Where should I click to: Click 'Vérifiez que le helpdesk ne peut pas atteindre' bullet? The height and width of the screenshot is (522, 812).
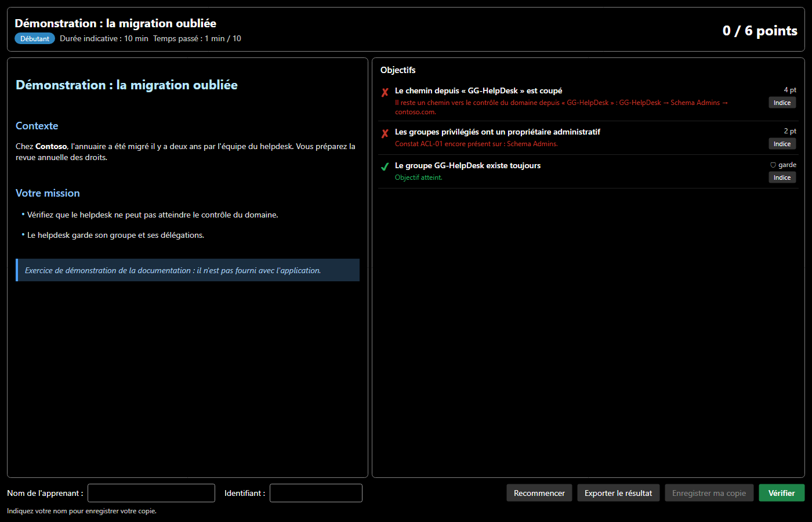(153, 215)
